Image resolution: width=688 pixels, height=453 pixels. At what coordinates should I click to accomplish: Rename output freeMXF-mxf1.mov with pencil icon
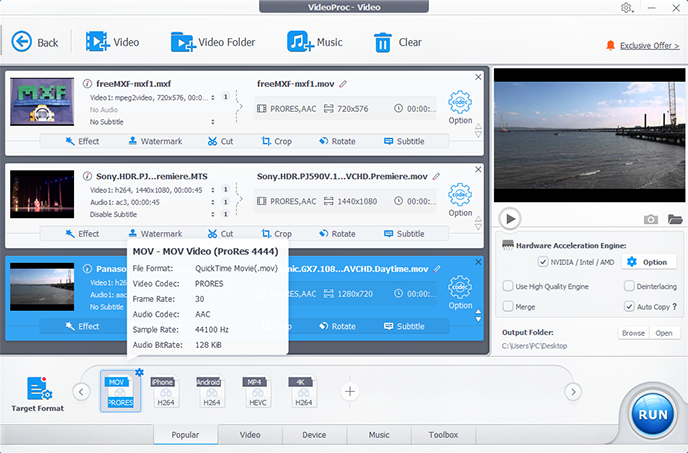[x=343, y=84]
